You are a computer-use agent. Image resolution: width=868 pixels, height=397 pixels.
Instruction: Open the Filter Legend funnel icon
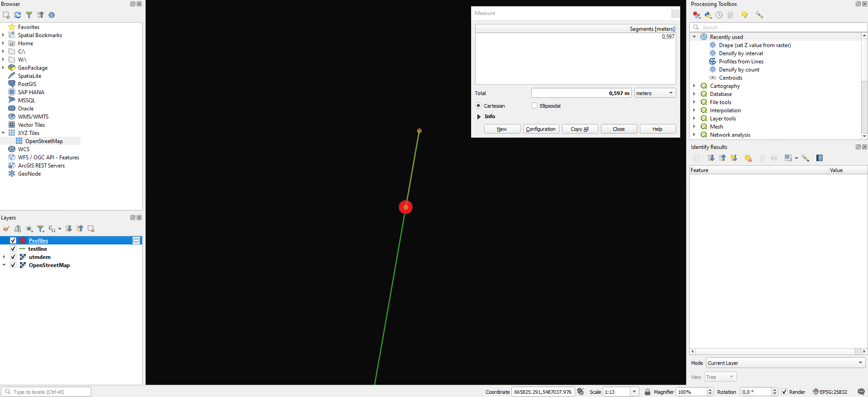pos(41,229)
